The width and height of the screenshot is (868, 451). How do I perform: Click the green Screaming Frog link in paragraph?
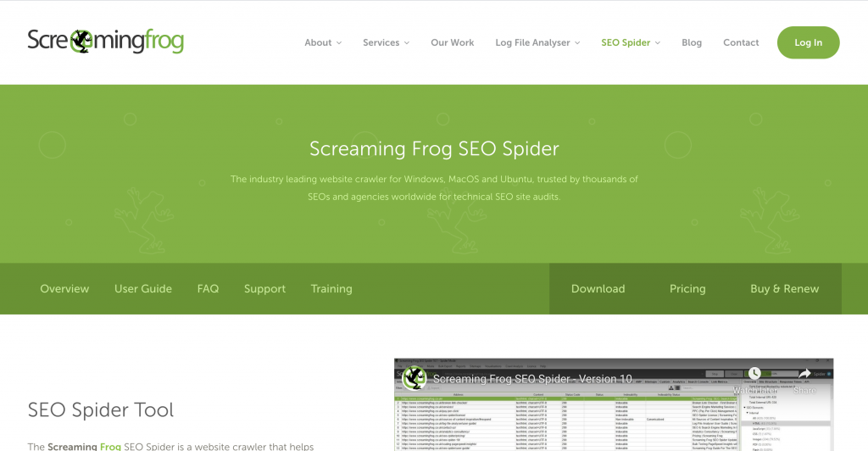coord(110,447)
